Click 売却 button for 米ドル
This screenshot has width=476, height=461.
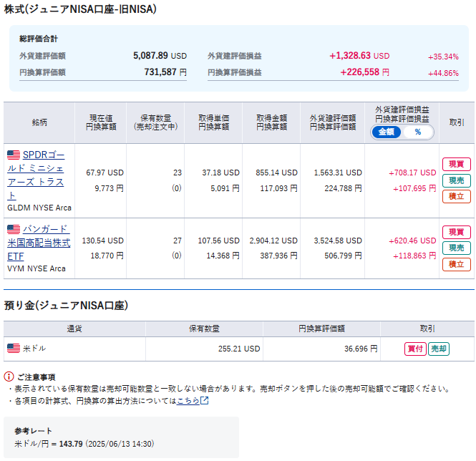click(438, 349)
